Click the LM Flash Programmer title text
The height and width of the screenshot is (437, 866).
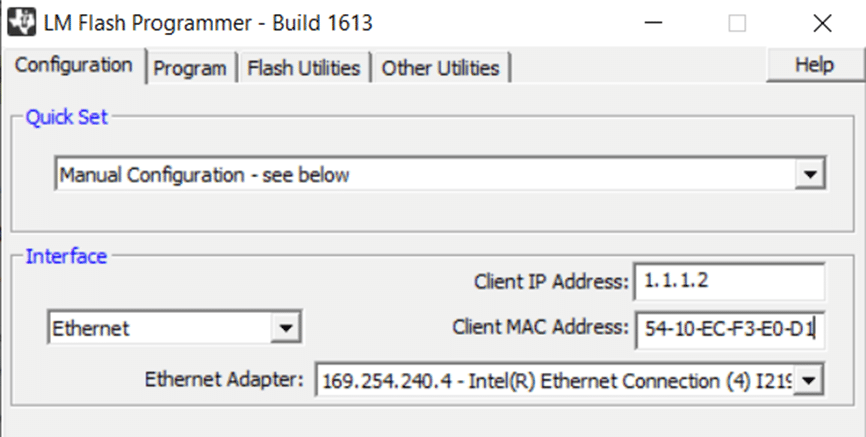point(208,23)
